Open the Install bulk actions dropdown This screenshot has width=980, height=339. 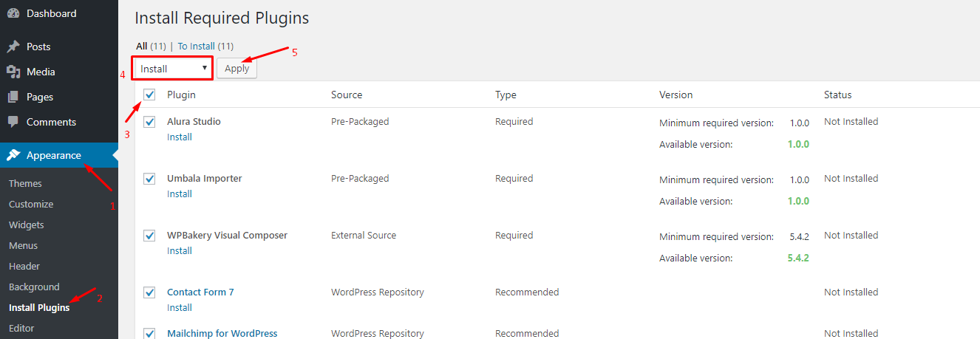click(x=174, y=69)
